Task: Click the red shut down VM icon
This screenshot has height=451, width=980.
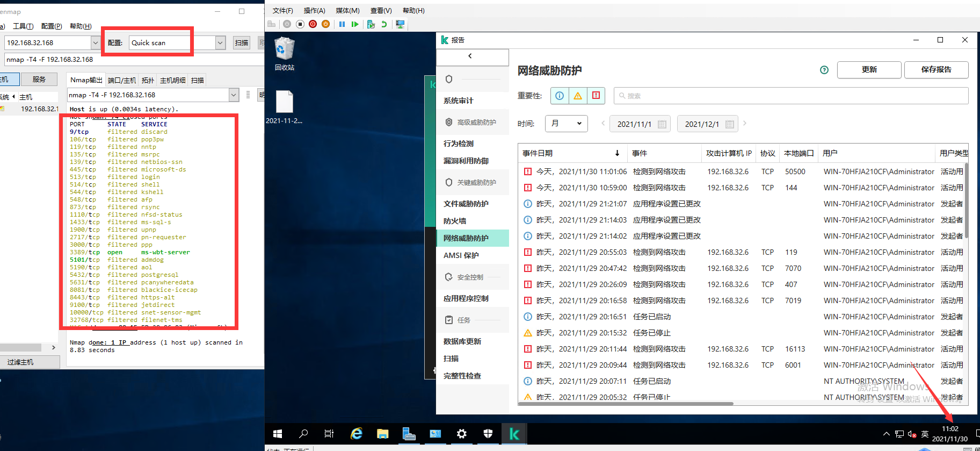Action: (313, 24)
